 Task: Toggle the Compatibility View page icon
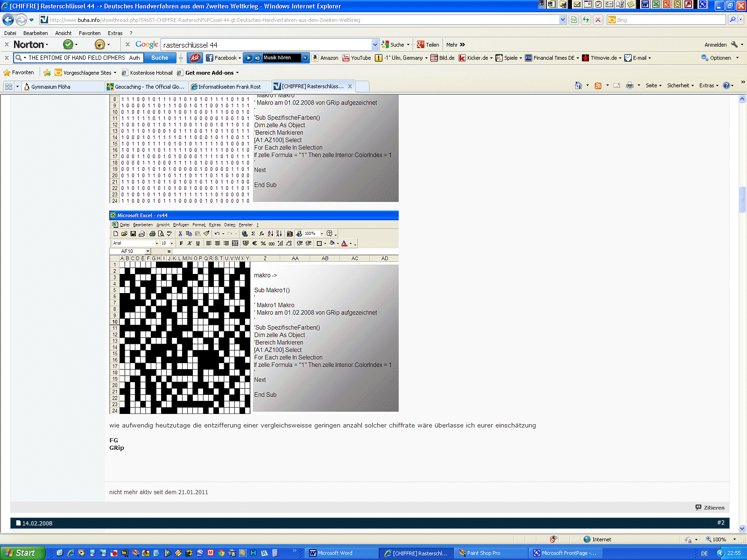(574, 20)
